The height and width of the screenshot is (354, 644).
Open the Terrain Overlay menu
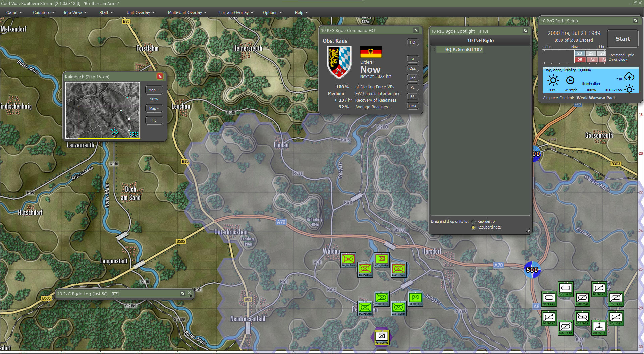[235, 12]
